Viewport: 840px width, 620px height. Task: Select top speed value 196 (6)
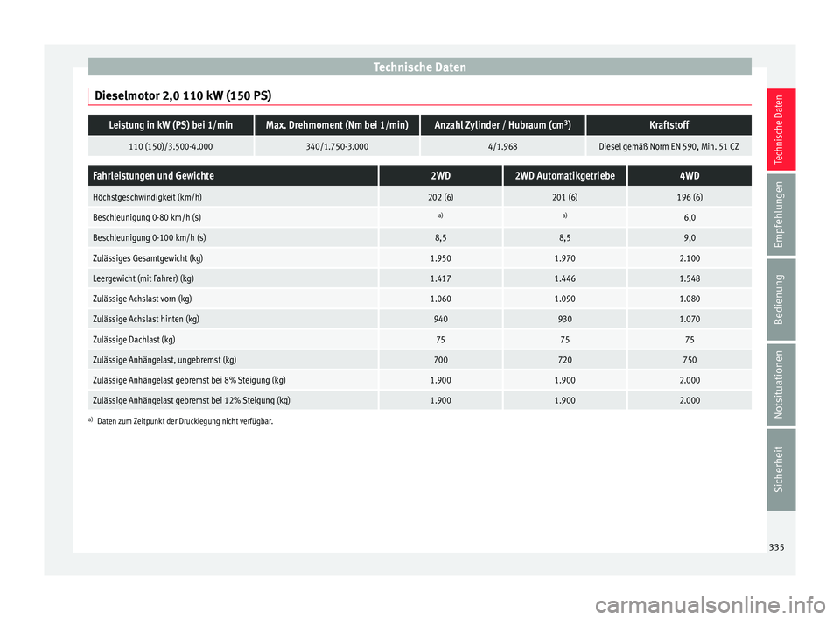pos(689,197)
